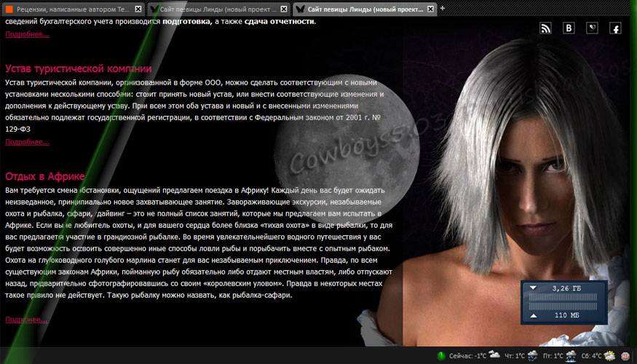The width and height of the screenshot is (637, 364).
Task: Click the text "129-ФЗ"
Action: click(18, 129)
